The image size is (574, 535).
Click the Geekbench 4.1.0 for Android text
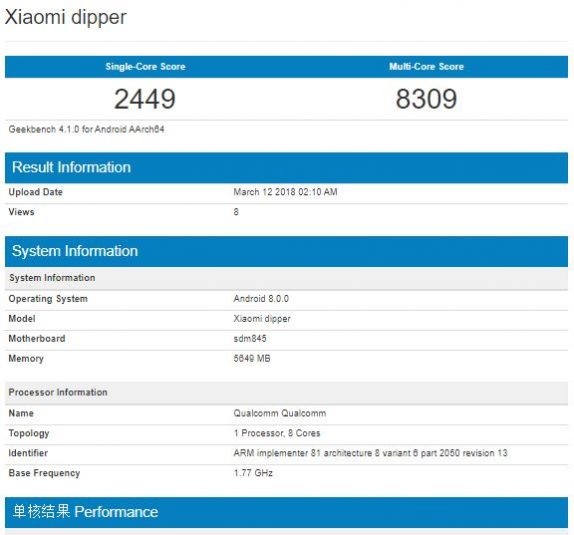click(86, 129)
